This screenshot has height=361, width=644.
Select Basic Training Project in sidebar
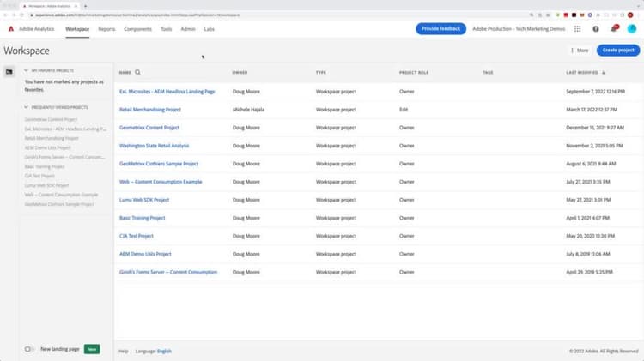(x=45, y=166)
